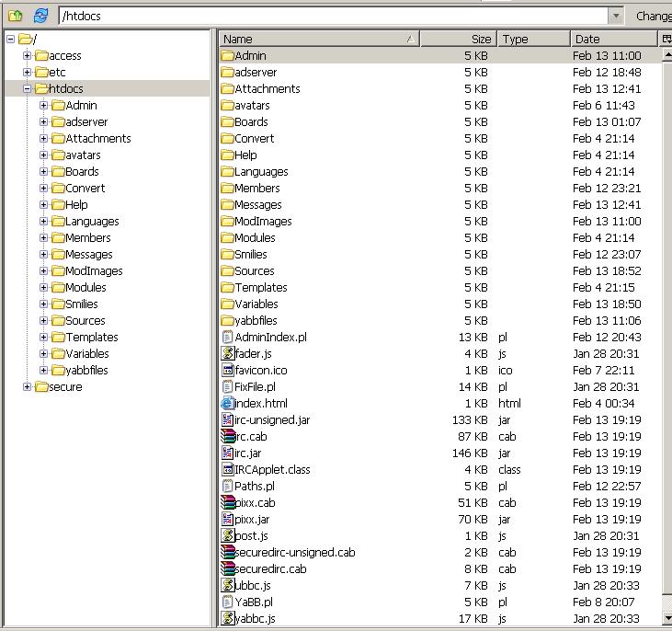Click the Paths.pl file icon

(228, 486)
